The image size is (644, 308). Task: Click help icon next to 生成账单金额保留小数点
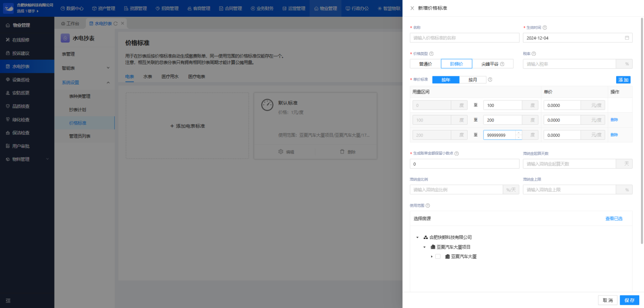coord(456,154)
